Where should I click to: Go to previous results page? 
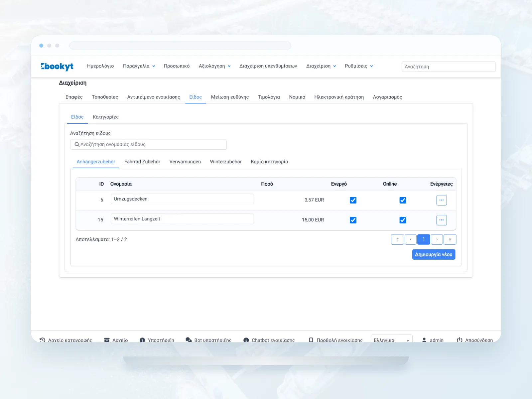click(x=411, y=239)
